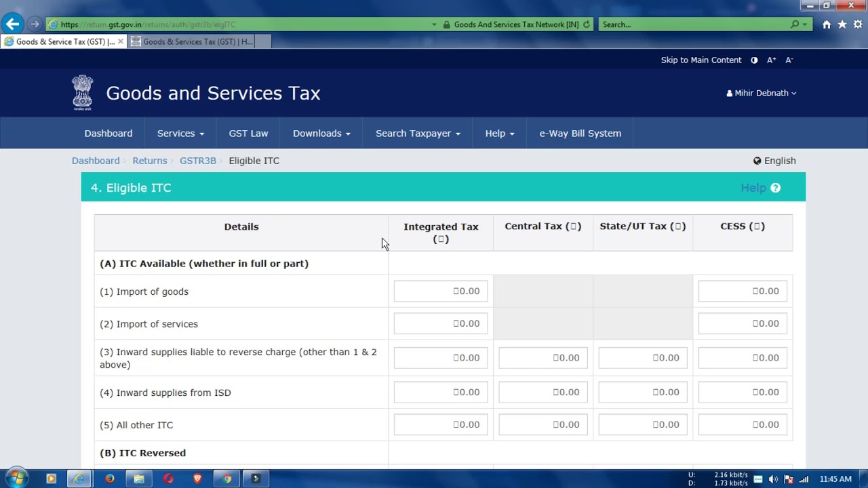Click Import of goods CESS field
Viewport: 868px width, 488px height.
click(743, 291)
